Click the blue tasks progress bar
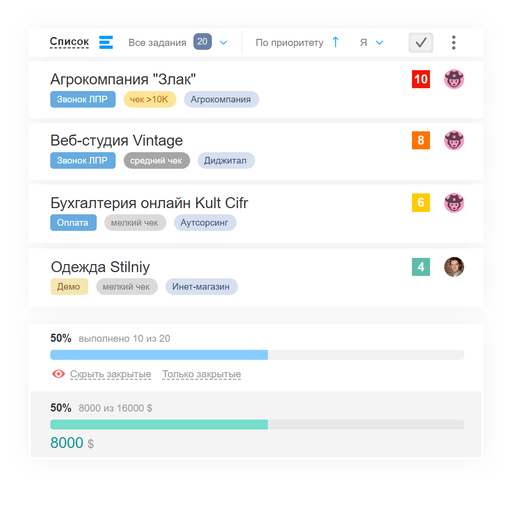 tap(257, 355)
